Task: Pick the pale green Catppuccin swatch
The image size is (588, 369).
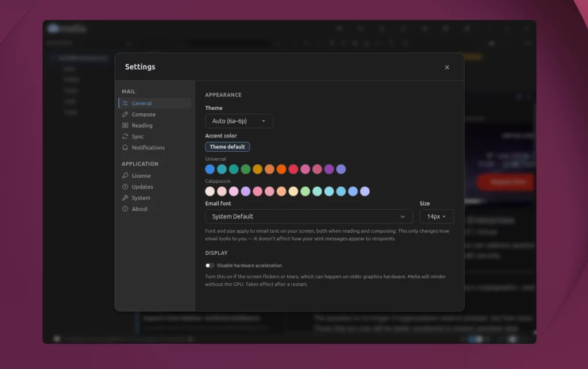Action: pyautogui.click(x=305, y=191)
